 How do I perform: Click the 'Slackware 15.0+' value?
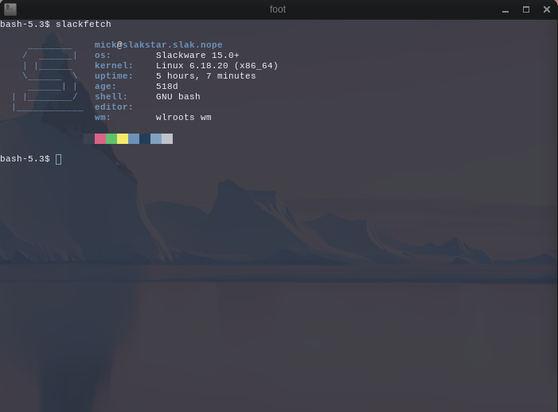198,55
